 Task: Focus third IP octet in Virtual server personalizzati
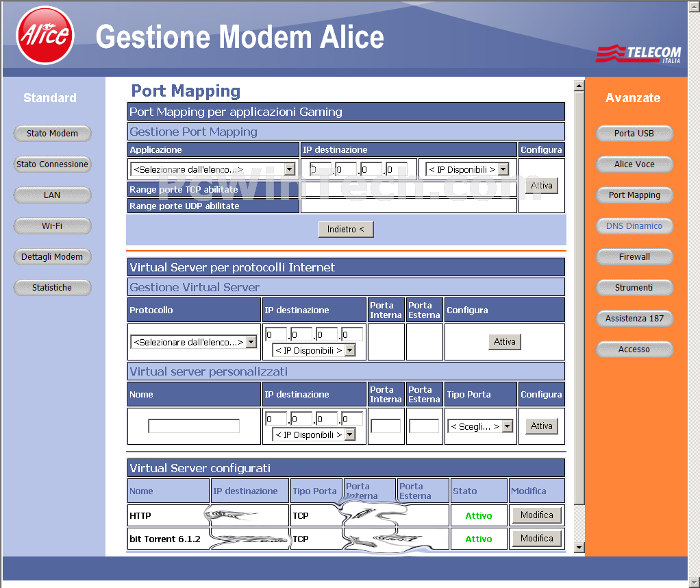coord(327,419)
